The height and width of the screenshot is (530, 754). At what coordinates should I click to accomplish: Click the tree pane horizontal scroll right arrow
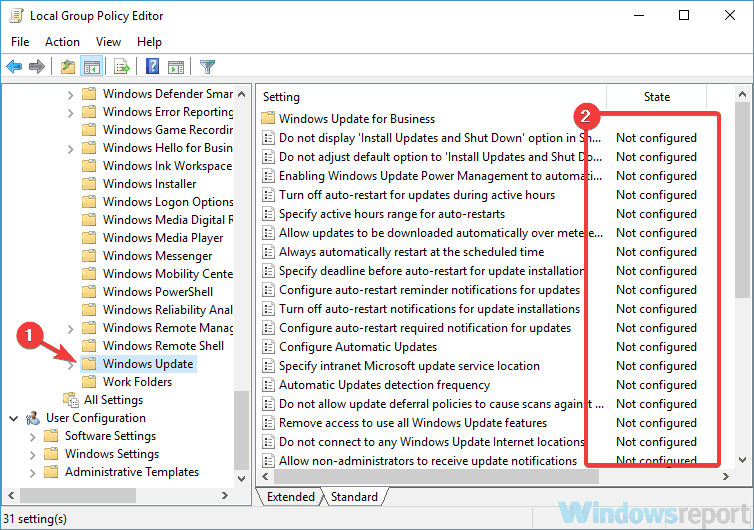pyautogui.click(x=225, y=495)
